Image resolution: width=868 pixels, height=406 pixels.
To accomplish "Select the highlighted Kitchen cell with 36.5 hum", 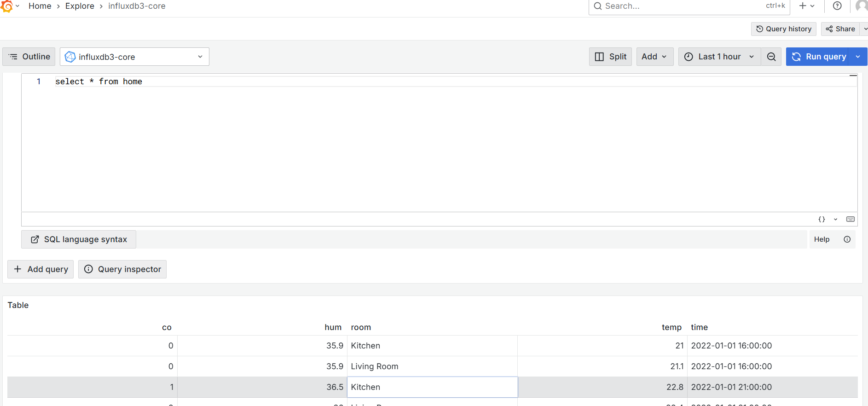I will pos(432,387).
